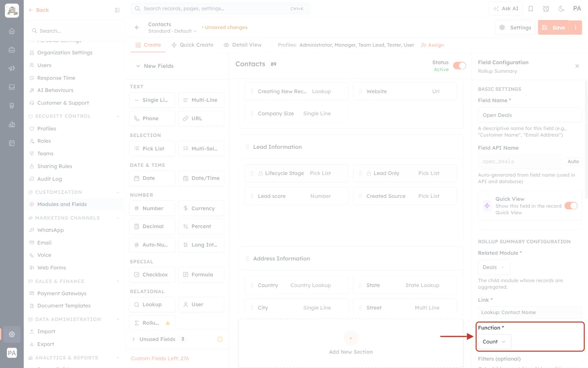Click the Ask AI button
Image resolution: width=588 pixels, height=368 pixels.
click(506, 9)
